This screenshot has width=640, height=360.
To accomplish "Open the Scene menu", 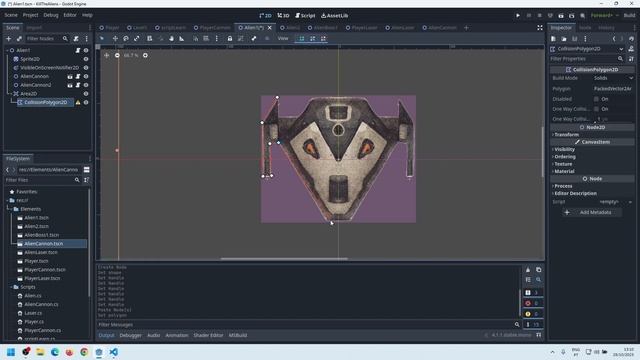I will (11, 15).
